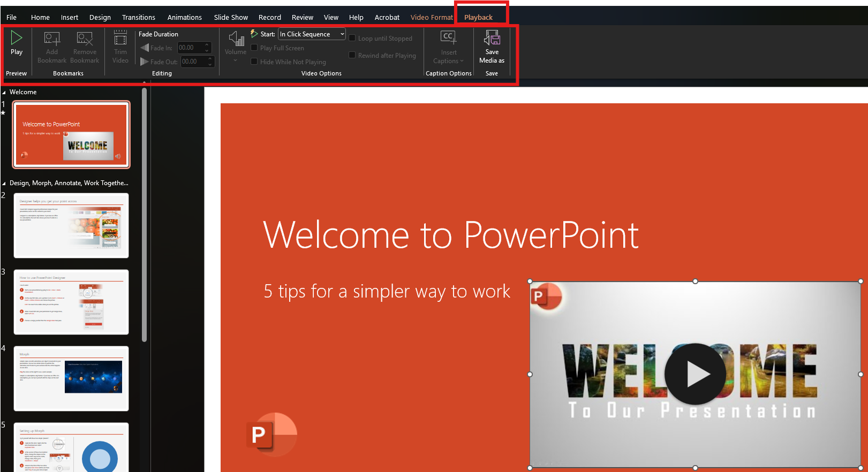This screenshot has height=472, width=868.
Task: Switch to the Animations tab
Action: coord(185,17)
